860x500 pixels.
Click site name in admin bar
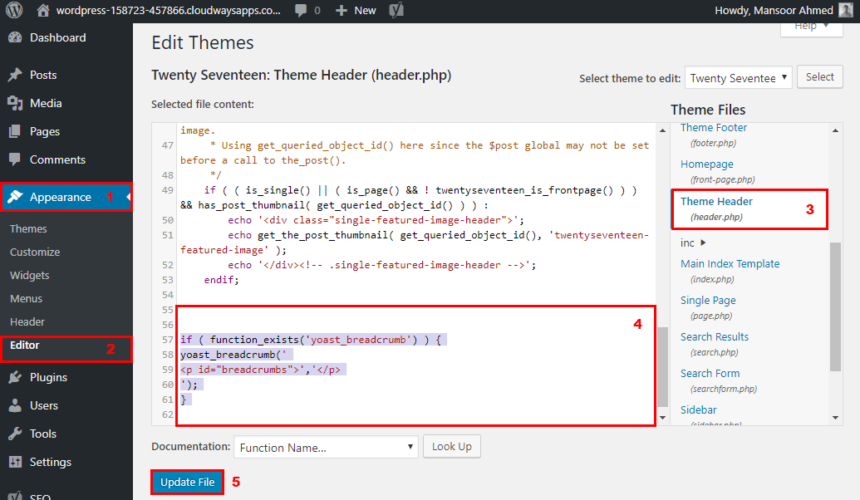[168, 10]
